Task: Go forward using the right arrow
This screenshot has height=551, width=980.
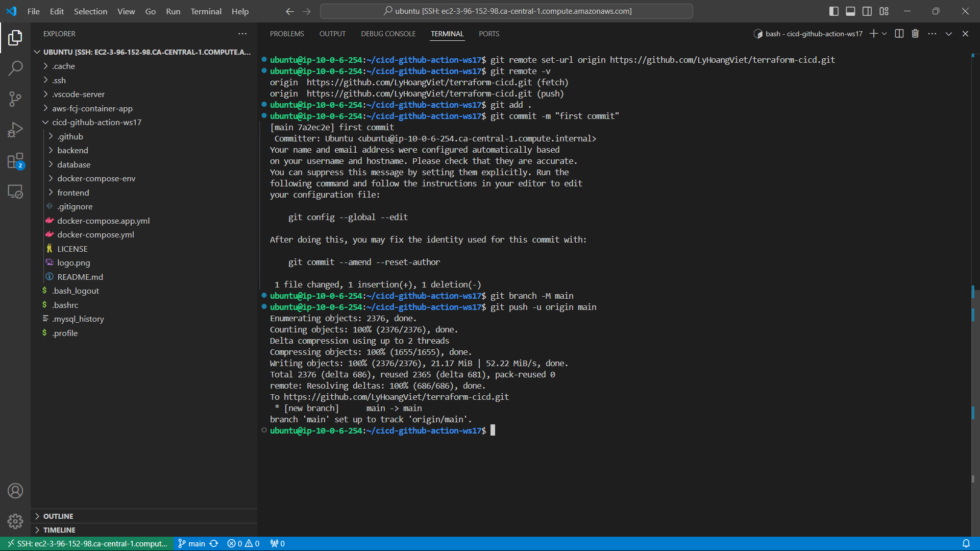Action: pos(306,11)
